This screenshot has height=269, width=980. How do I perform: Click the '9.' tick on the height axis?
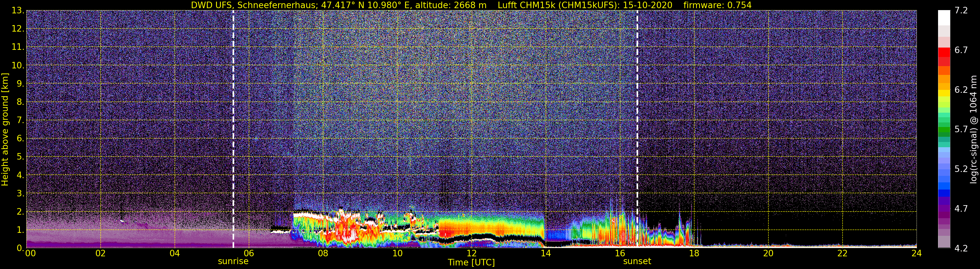(x=20, y=84)
